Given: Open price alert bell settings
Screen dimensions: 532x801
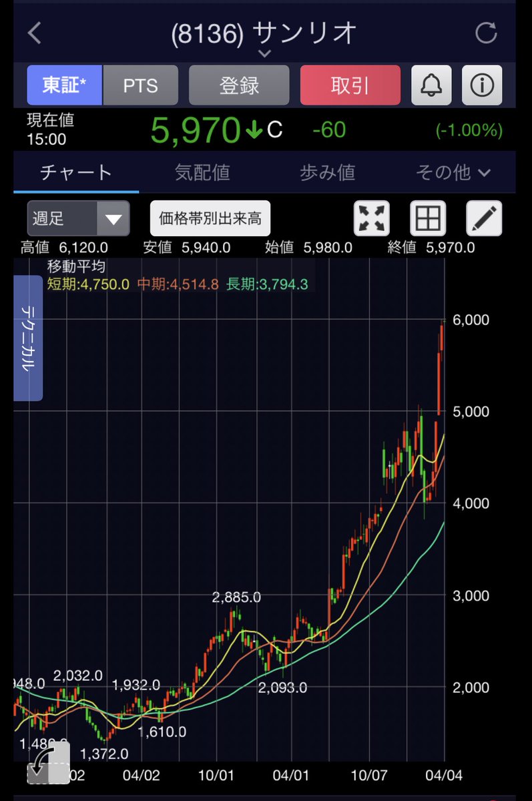Looking at the screenshot, I should pyautogui.click(x=431, y=85).
